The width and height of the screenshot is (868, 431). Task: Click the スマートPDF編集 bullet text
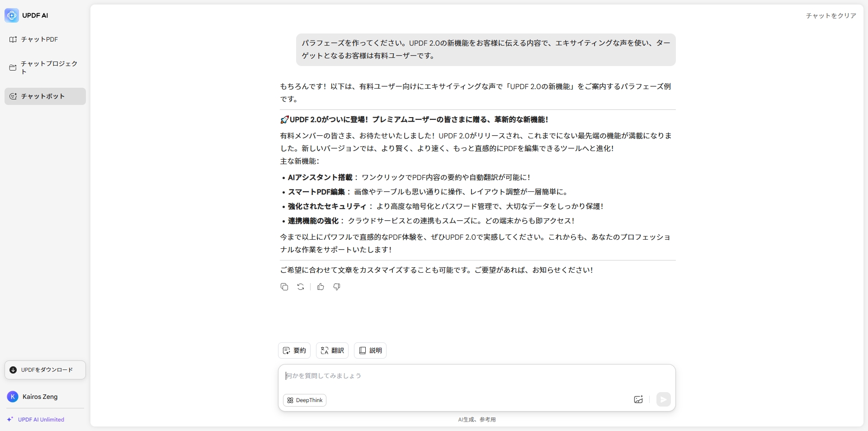[316, 192]
